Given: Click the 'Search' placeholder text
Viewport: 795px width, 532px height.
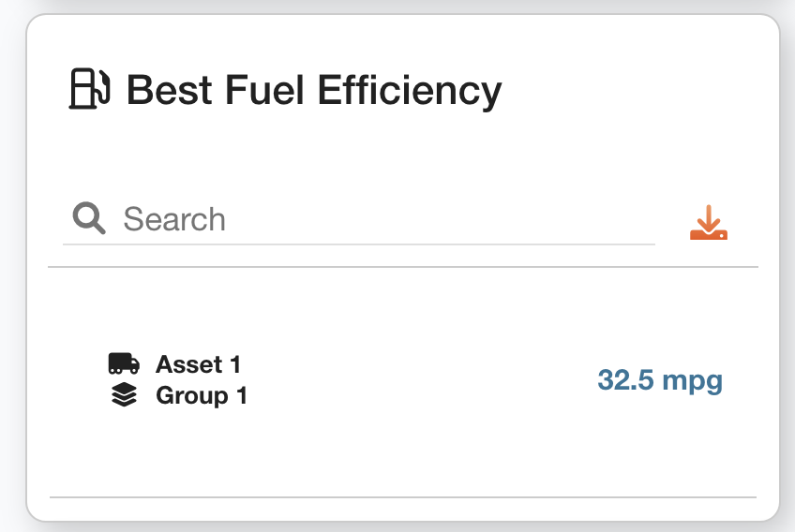Looking at the screenshot, I should [174, 220].
